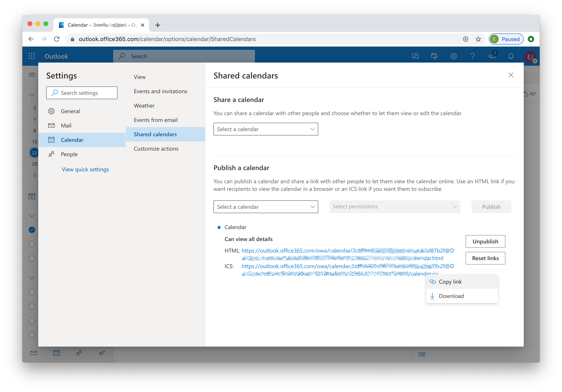Toggle the first unchecked circle item
The width and height of the screenshot is (562, 392).
[32, 243]
